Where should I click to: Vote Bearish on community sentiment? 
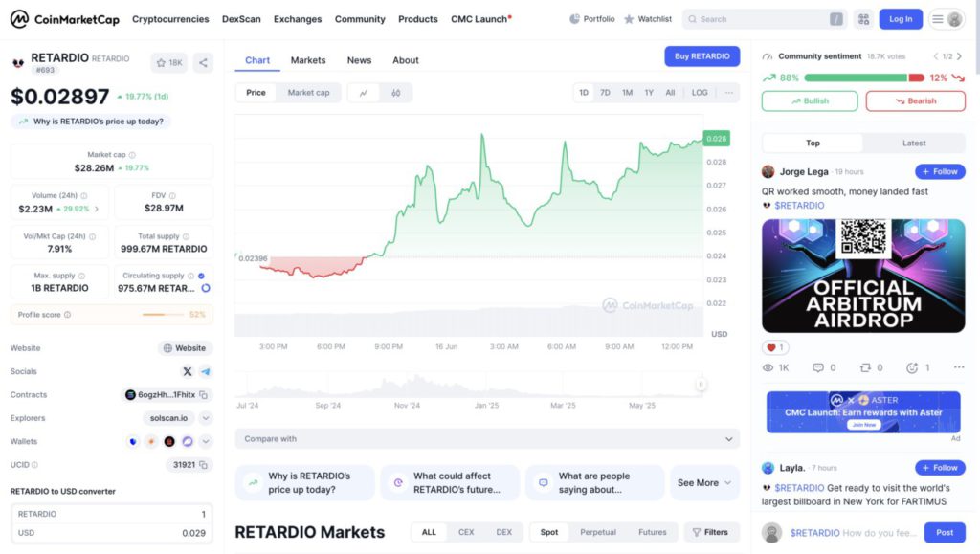916,101
